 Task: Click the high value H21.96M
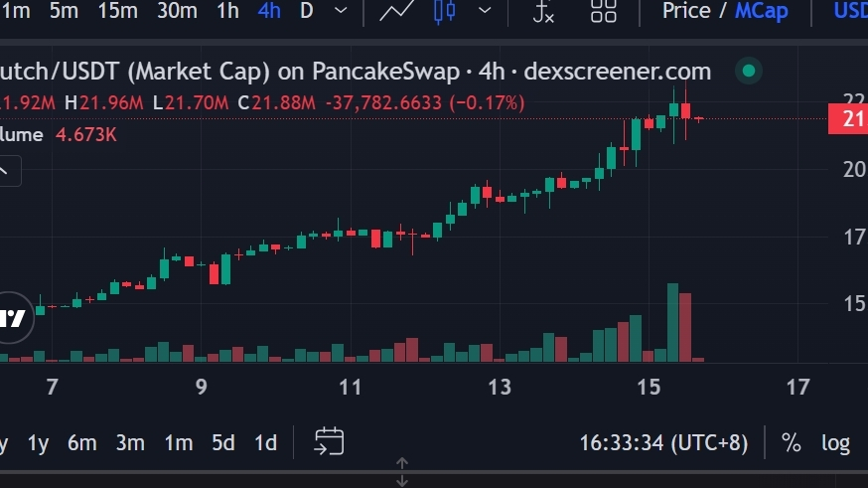pyautogui.click(x=103, y=102)
